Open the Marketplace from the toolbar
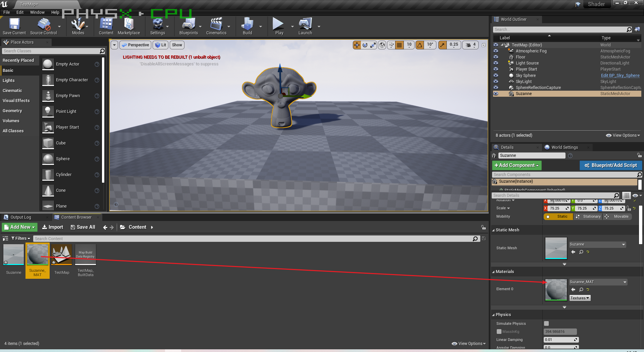 [x=129, y=26]
